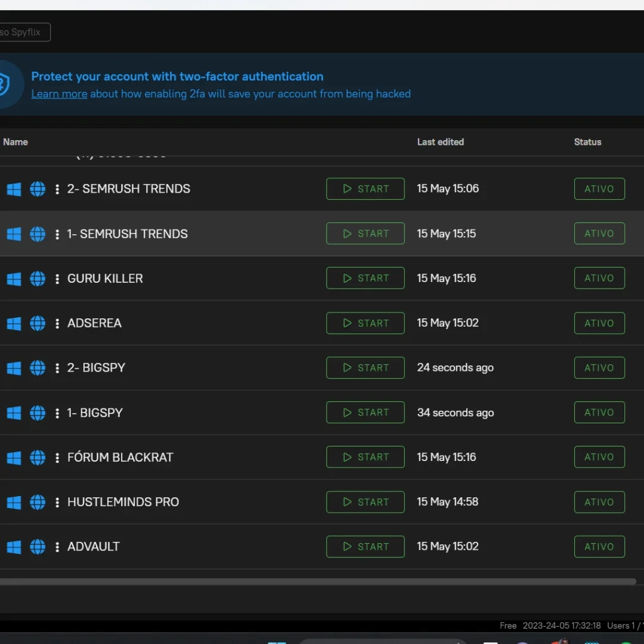Click the 15 May 14:58 timestamp
The width and height of the screenshot is (644, 644).
448,502
